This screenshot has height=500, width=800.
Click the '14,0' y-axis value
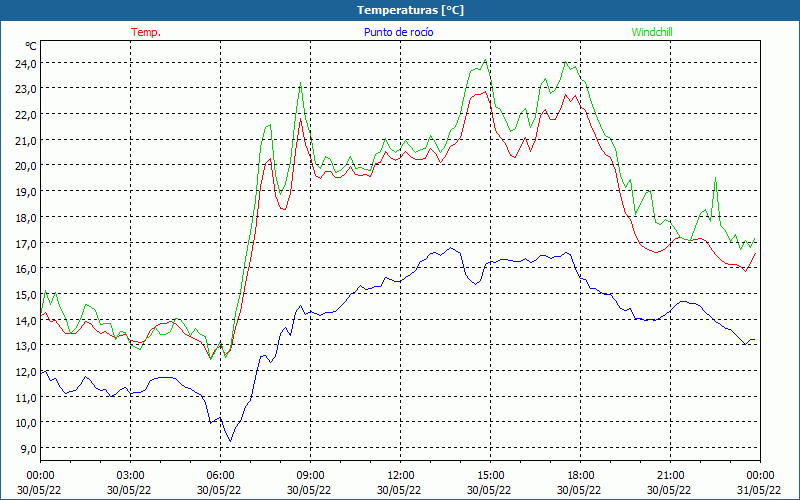pos(26,320)
